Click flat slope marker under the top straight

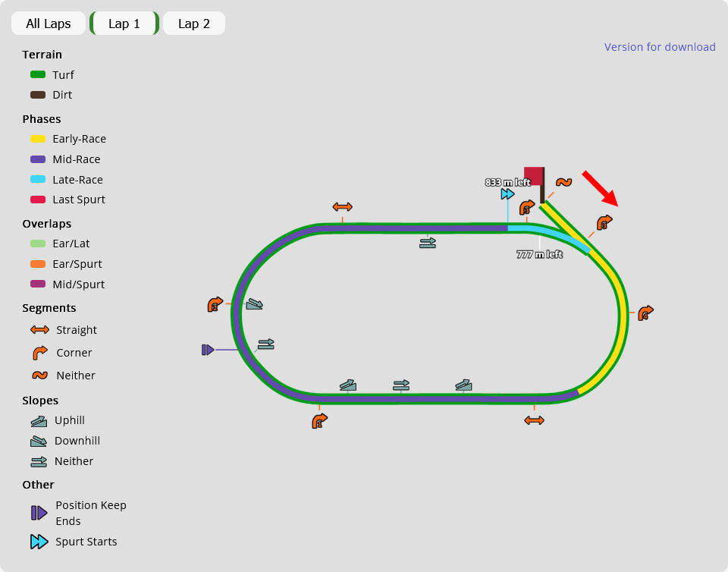[428, 242]
